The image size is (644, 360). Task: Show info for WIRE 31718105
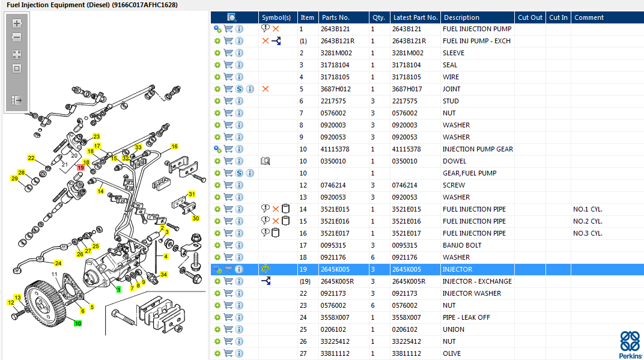[239, 77]
